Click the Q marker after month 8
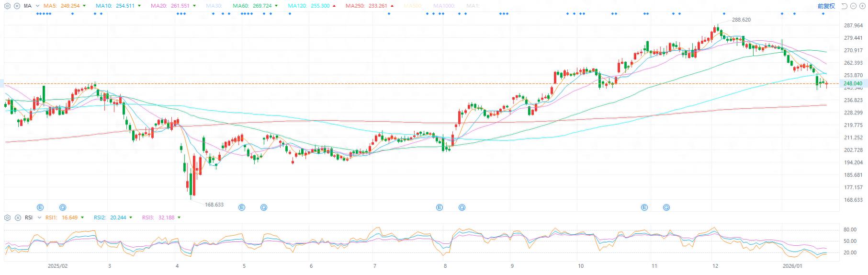868x275 pixels. 462,207
